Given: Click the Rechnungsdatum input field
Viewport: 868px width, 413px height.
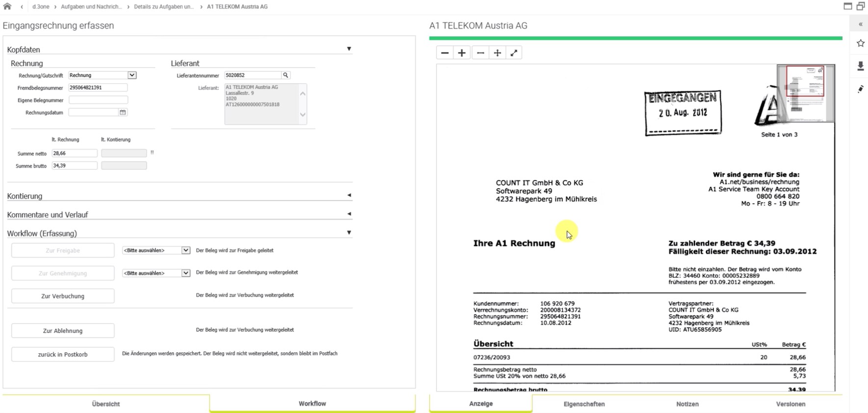Looking at the screenshot, I should pos(94,112).
